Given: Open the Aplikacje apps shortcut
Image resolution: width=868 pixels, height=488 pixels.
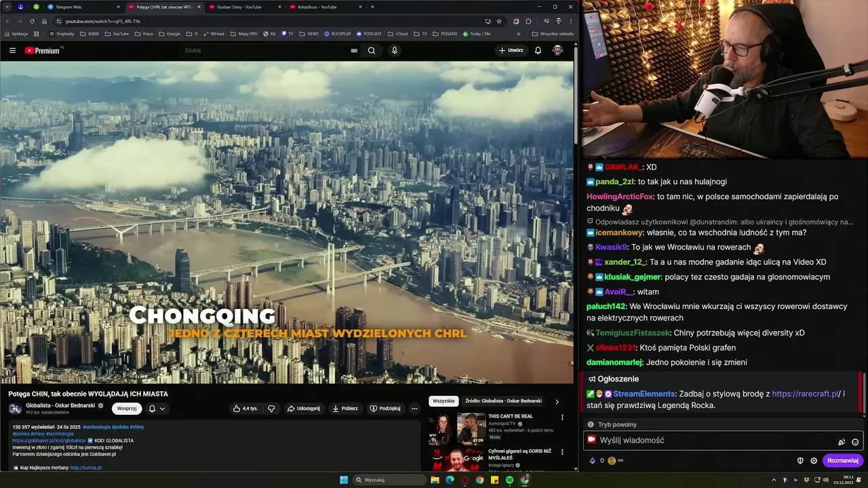Looking at the screenshot, I should click(16, 34).
